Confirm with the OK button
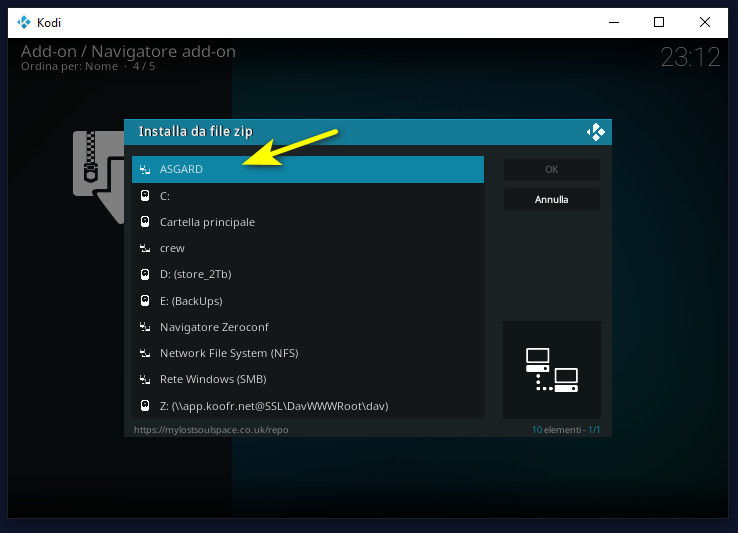 click(552, 170)
